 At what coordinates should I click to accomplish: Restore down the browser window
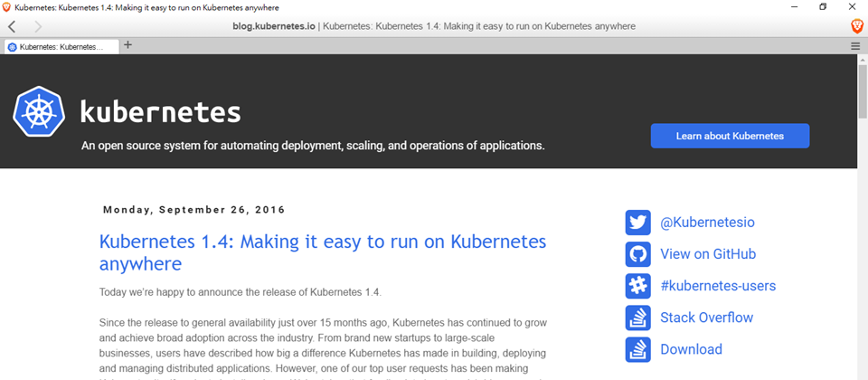coord(823,7)
